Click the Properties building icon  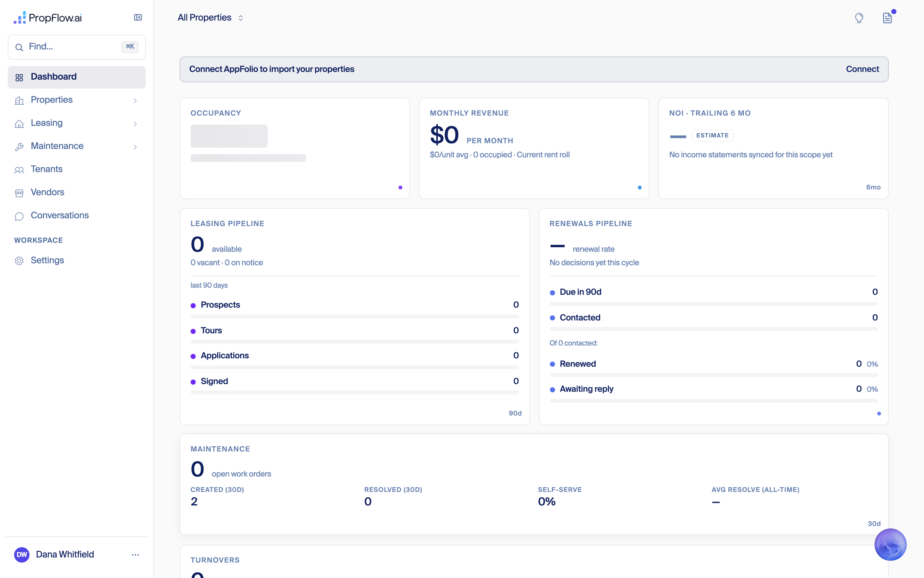19,101
